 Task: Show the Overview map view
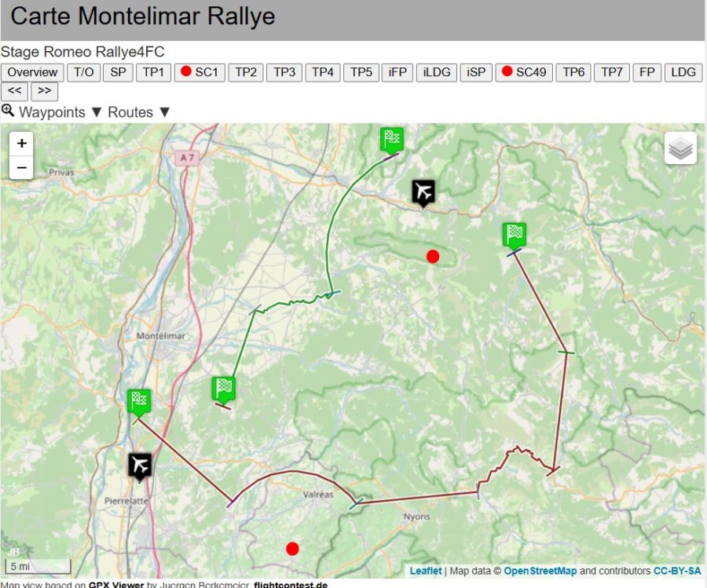tap(32, 72)
